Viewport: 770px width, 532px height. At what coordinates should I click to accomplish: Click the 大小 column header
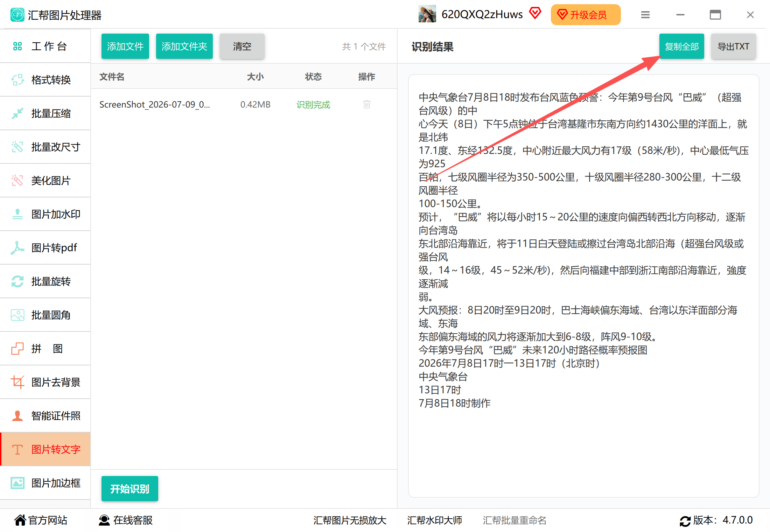click(x=255, y=77)
